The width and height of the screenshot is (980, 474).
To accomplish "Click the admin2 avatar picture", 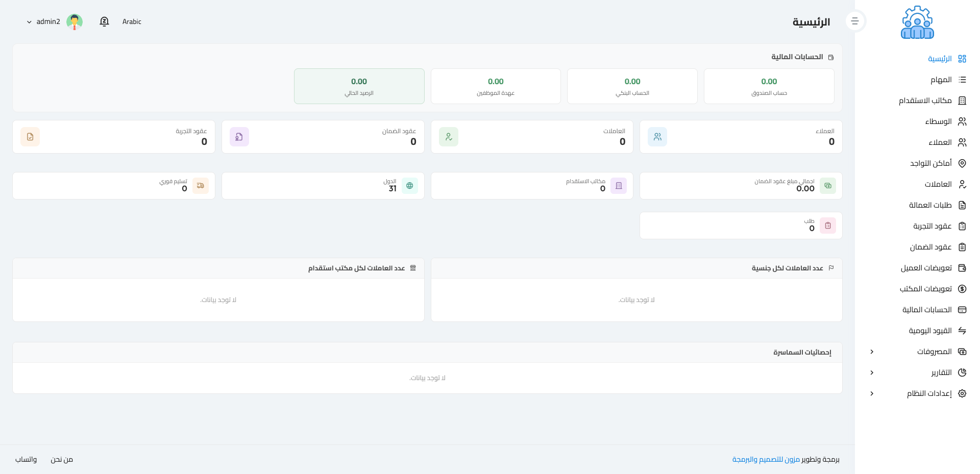I will (x=75, y=21).
